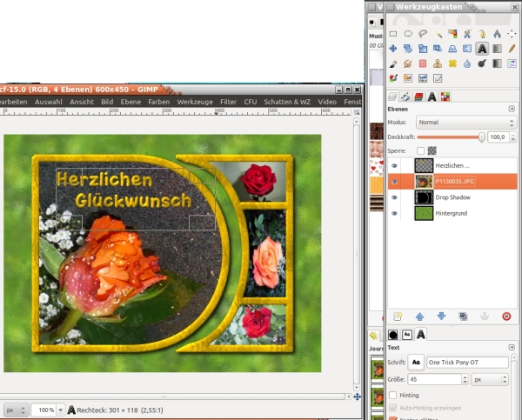The height and width of the screenshot is (420, 522).
Task: Raise the selected layer
Action: pyautogui.click(x=420, y=317)
